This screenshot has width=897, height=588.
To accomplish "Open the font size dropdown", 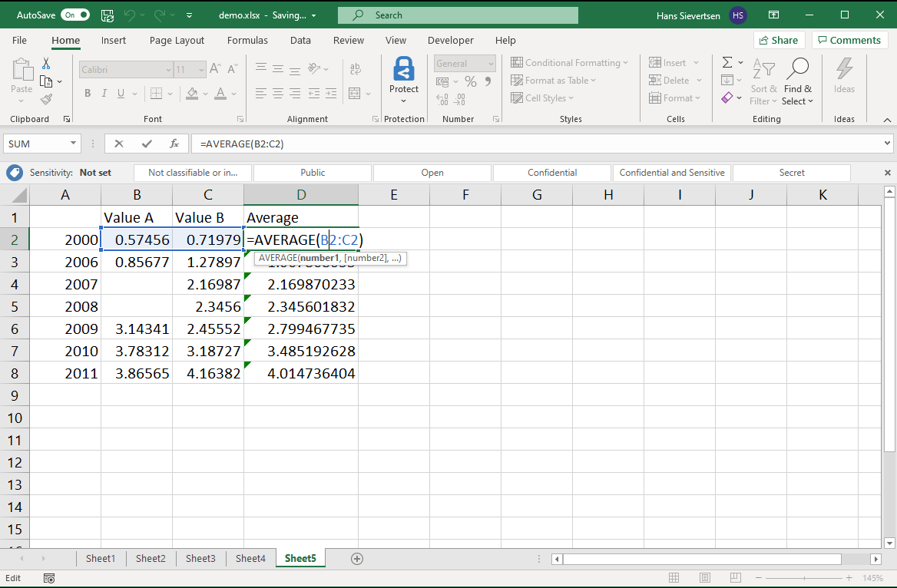I will pos(202,69).
